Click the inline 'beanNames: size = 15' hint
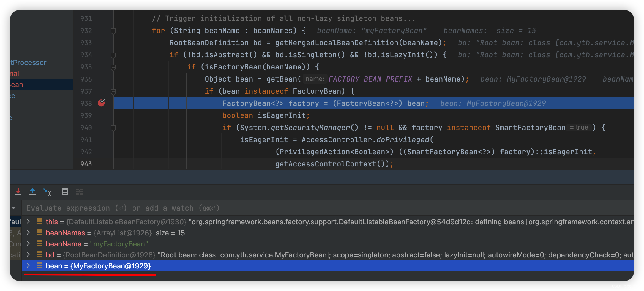This screenshot has width=644, height=291. 490,31
